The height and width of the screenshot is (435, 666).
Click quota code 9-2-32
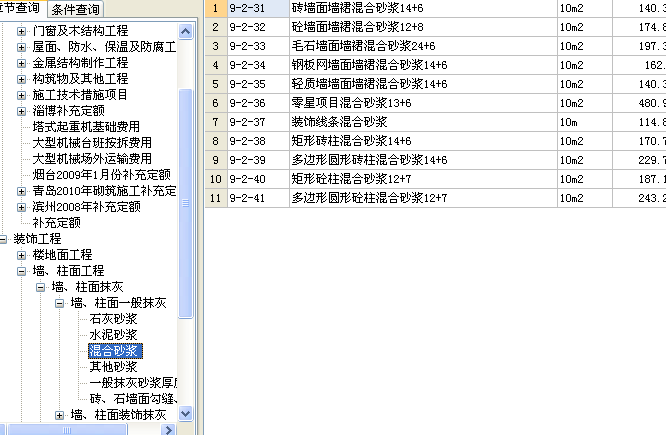coord(258,27)
